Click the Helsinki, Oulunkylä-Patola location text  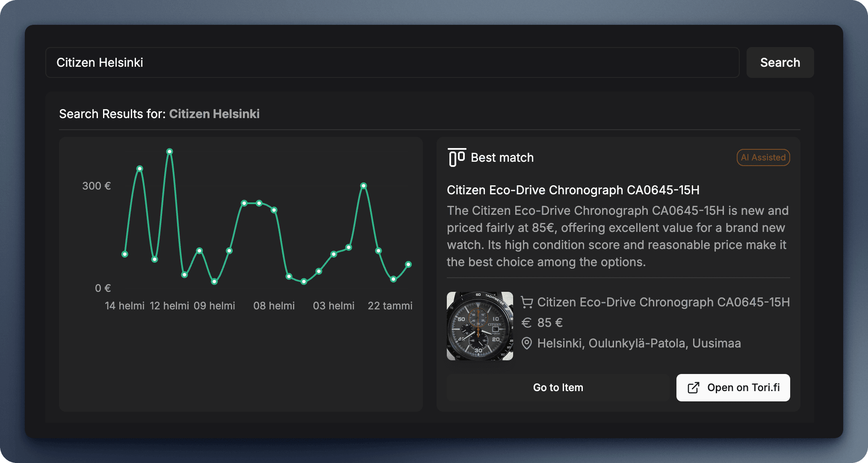[639, 343]
